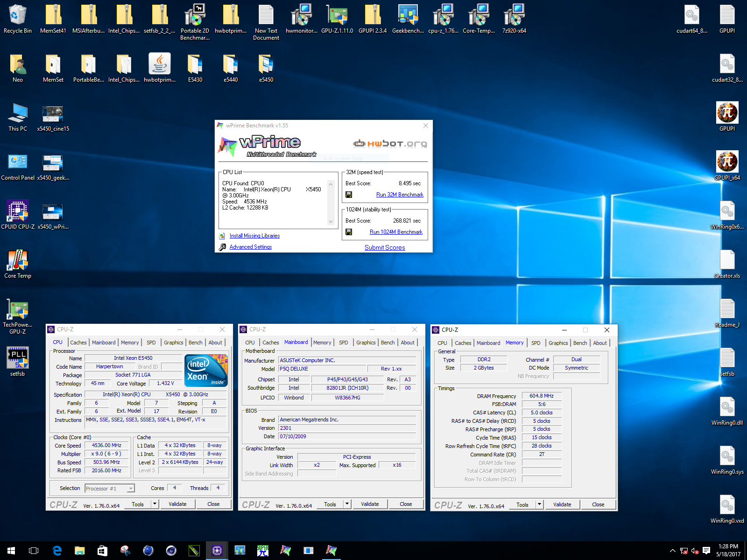Viewport: 747px width, 560px height.
Task: Open the x5450_cine15 screenshot icon
Action: click(x=53, y=117)
